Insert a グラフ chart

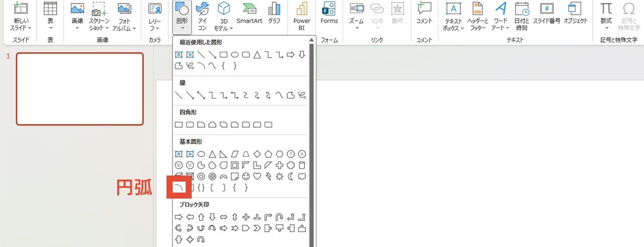(274, 14)
